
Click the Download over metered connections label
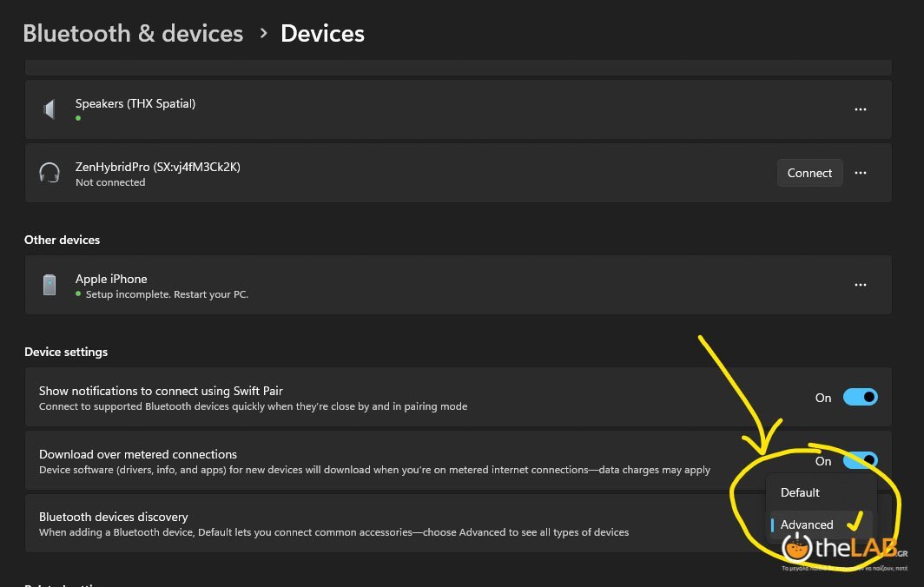coord(138,454)
